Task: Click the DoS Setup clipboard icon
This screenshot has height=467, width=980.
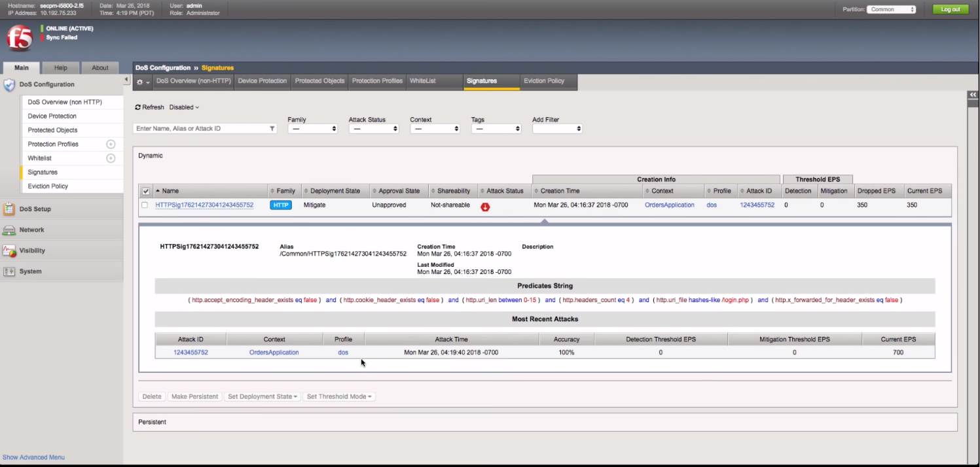Action: [x=9, y=209]
